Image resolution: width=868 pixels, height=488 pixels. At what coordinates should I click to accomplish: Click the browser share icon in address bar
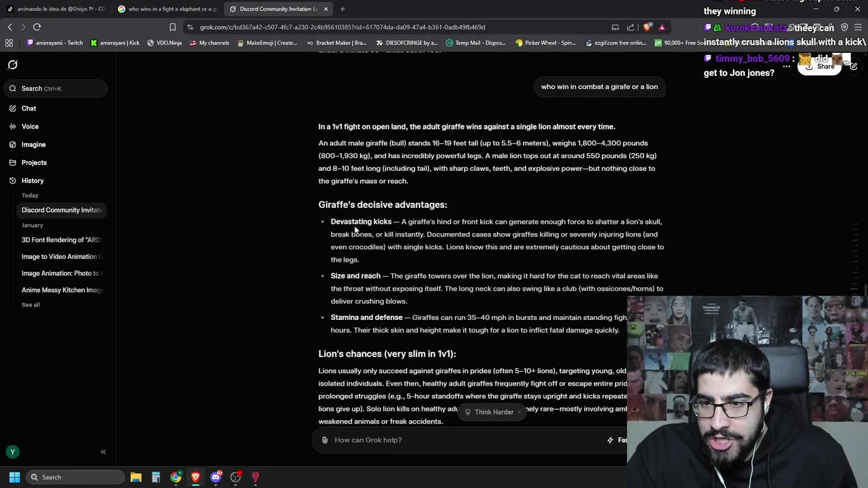click(631, 27)
